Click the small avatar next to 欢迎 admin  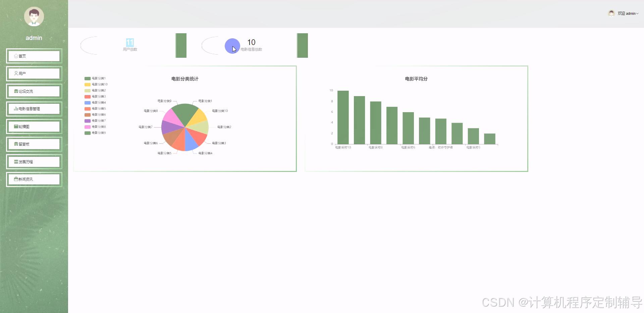[x=611, y=13]
